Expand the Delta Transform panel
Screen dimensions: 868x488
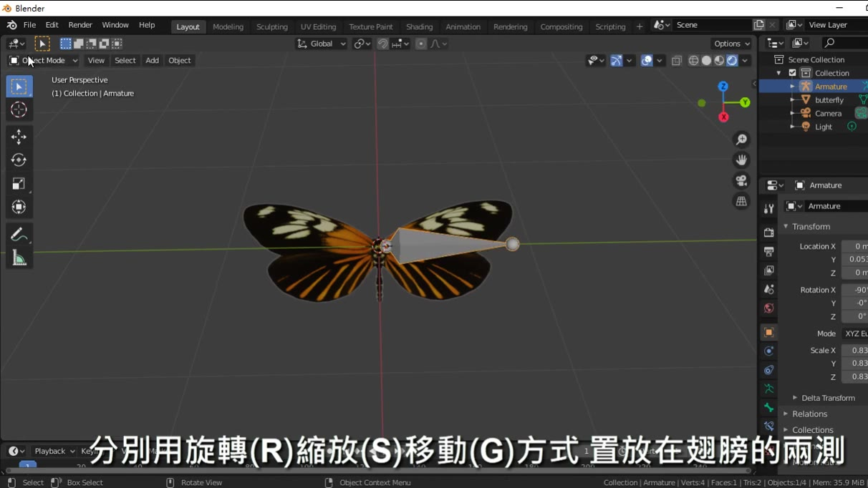[829, 398]
